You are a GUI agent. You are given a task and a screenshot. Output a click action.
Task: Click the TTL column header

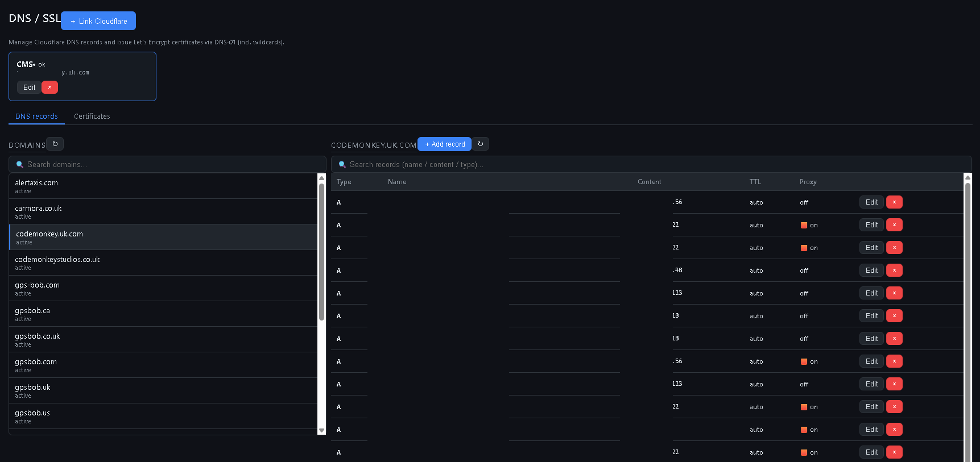coord(755,182)
